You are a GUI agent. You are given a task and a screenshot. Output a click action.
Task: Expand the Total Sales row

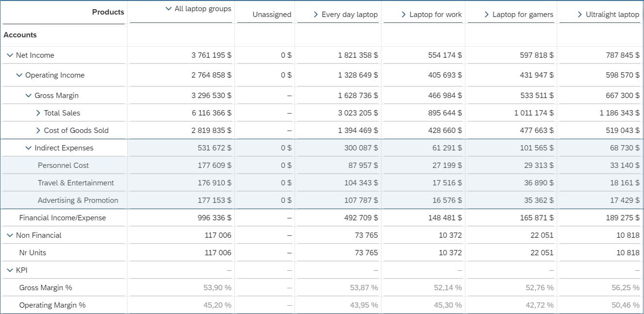coord(38,113)
